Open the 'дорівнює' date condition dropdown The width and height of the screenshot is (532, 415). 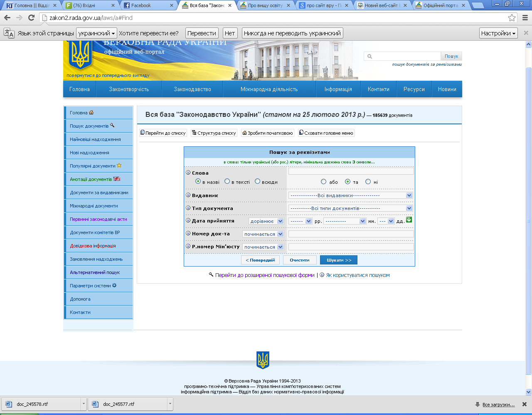(x=266, y=221)
